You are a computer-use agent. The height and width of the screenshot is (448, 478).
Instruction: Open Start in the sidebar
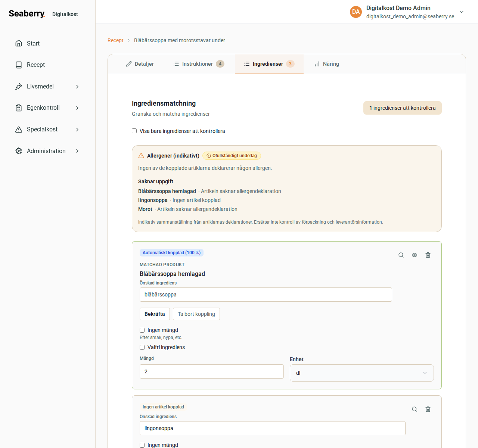pos(47,43)
